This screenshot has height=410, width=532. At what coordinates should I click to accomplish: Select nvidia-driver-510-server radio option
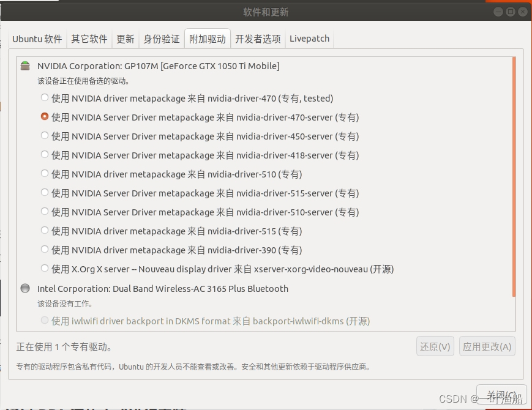pyautogui.click(x=45, y=212)
